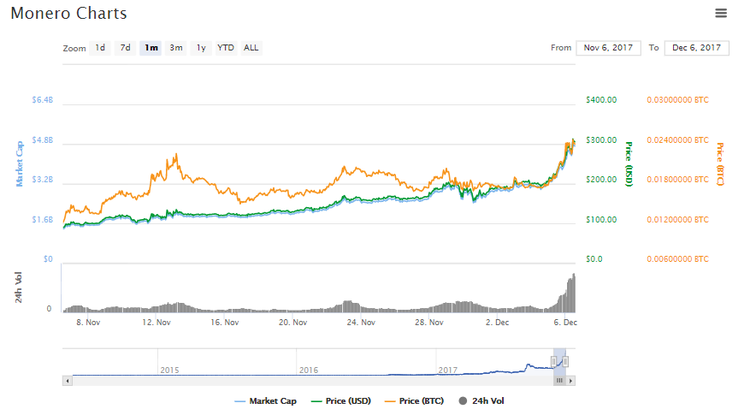Click navigator scroll right arrow
Image resolution: width=750 pixels, height=415 pixels.
[570, 381]
